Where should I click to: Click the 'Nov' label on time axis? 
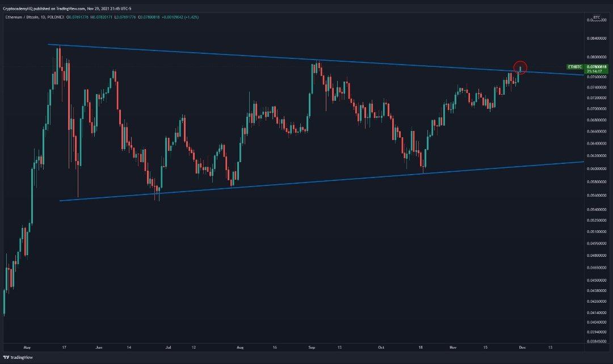tap(453, 347)
